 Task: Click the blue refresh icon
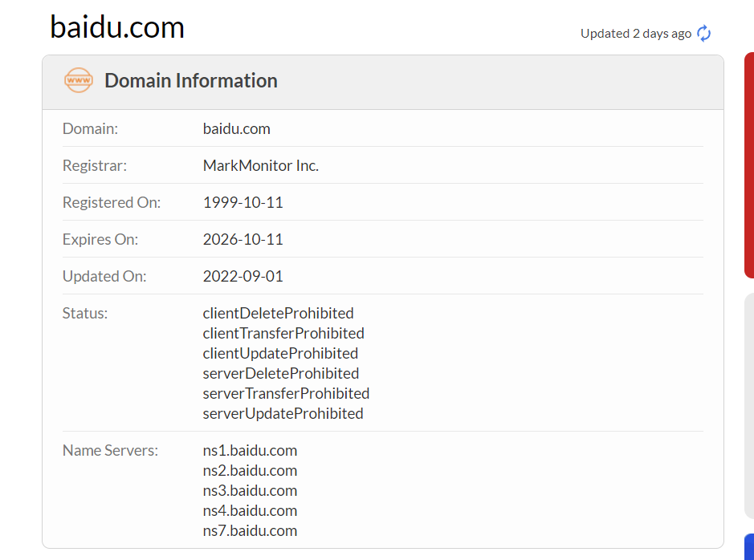[x=703, y=34]
